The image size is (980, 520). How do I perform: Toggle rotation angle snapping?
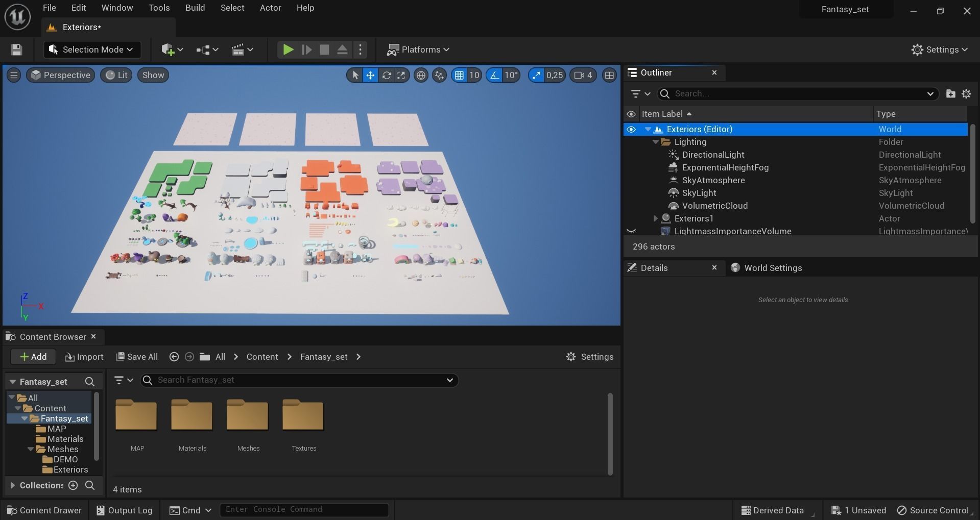(494, 76)
